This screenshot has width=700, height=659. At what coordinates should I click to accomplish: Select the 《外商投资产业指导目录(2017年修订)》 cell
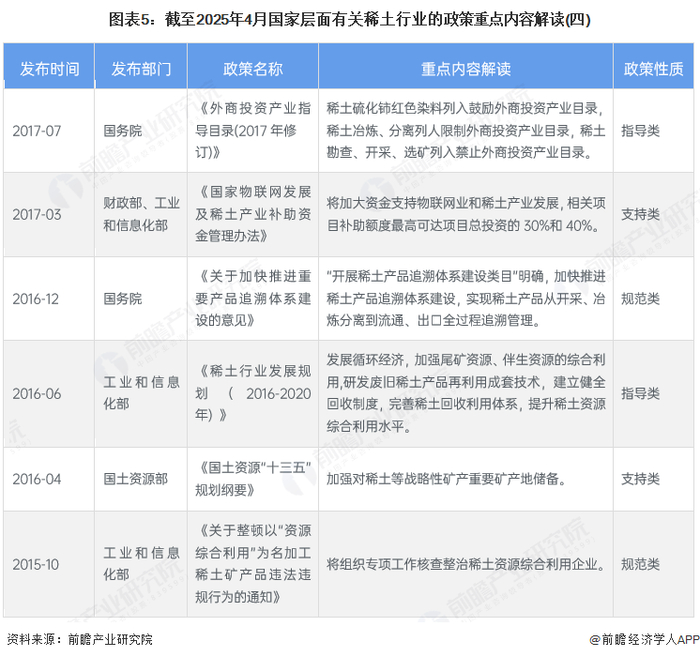[253, 130]
